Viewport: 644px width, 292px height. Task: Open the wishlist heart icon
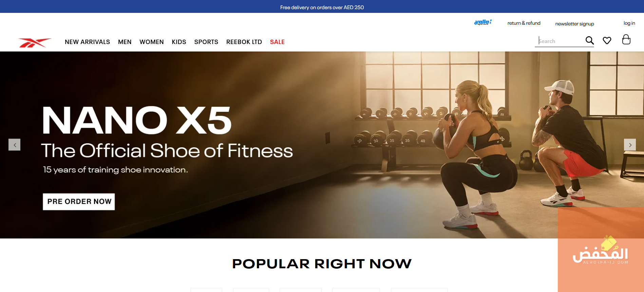tap(607, 41)
